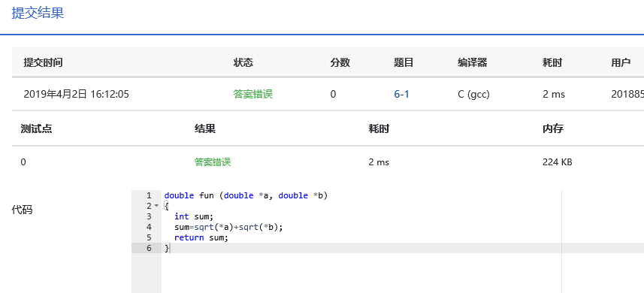Select the 耗时 header in the test point table
This screenshot has width=644, height=293.
pyautogui.click(x=379, y=129)
